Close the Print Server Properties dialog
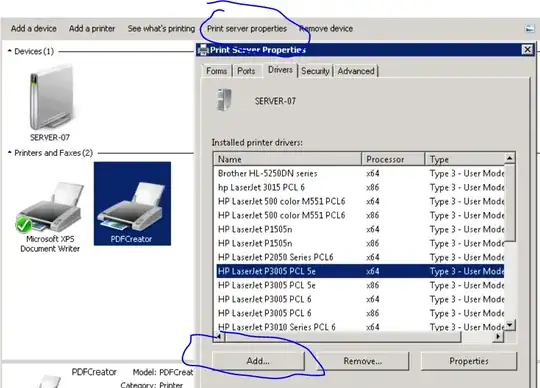 coord(527,50)
